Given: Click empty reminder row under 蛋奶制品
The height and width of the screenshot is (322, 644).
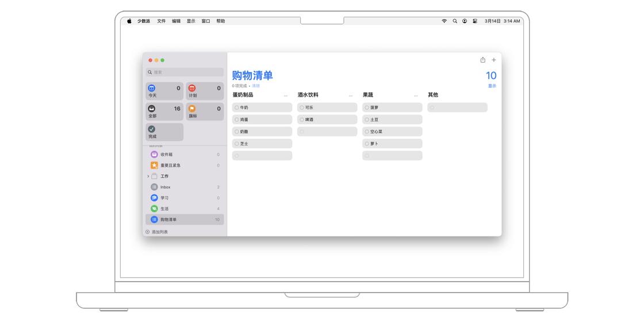Looking at the screenshot, I should tap(262, 156).
